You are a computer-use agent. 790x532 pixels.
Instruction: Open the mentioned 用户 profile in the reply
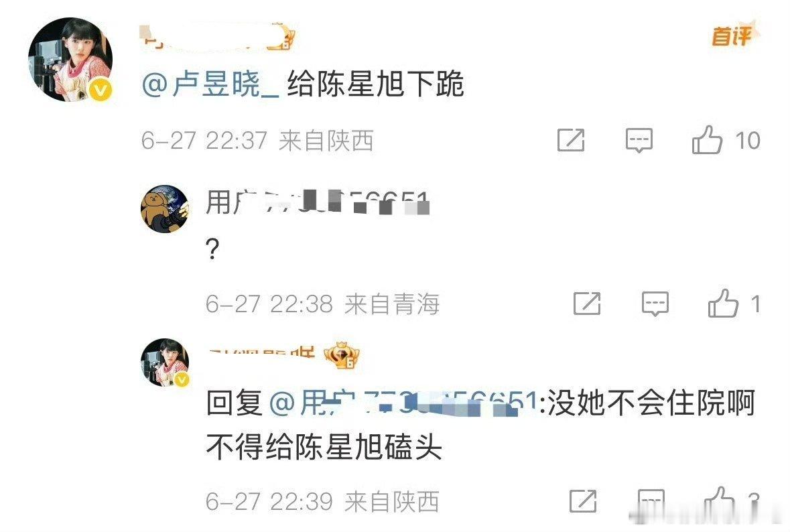[403, 403]
